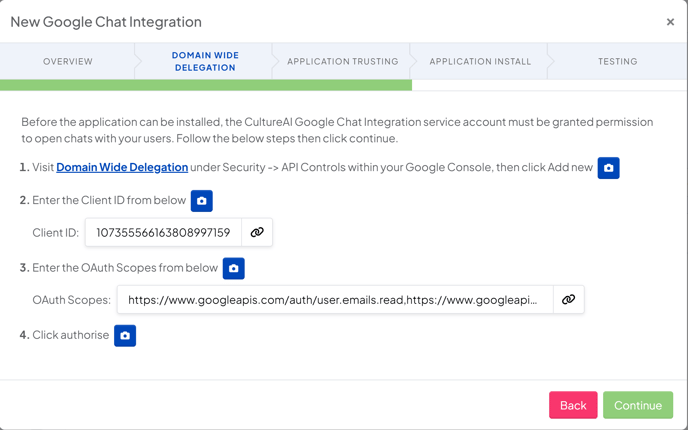View the camera screenshot for the Client ID step
Screen dimensions: 688x430
point(201,201)
